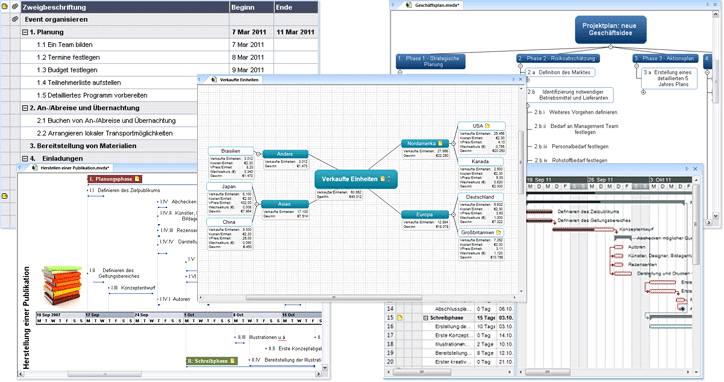Screen dimensions: 724x382
Task: Click the note icon on Verkaufte Einheiten root
Action: pyautogui.click(x=382, y=179)
